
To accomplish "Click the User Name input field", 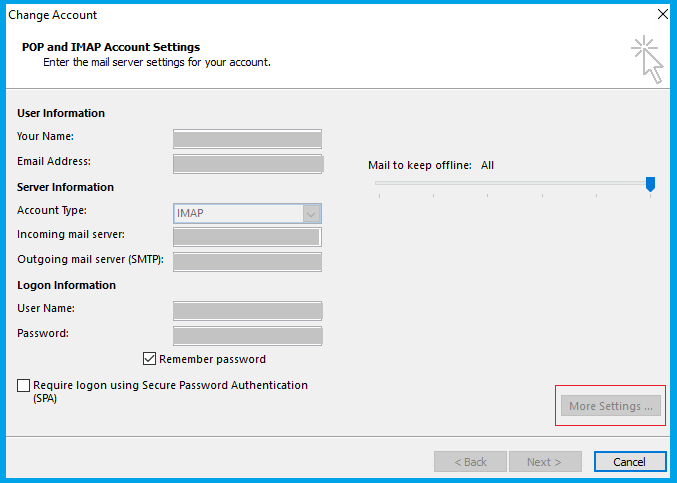I will click(x=248, y=311).
